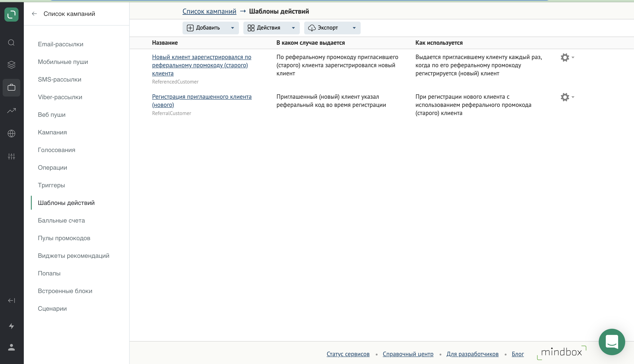
Task: Open Мобильные пуши menu item
Action: [x=63, y=62]
